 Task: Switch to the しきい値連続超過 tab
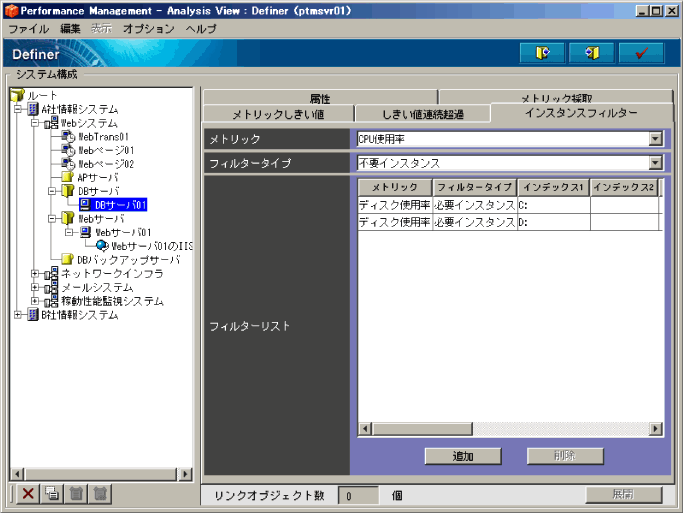click(x=423, y=114)
